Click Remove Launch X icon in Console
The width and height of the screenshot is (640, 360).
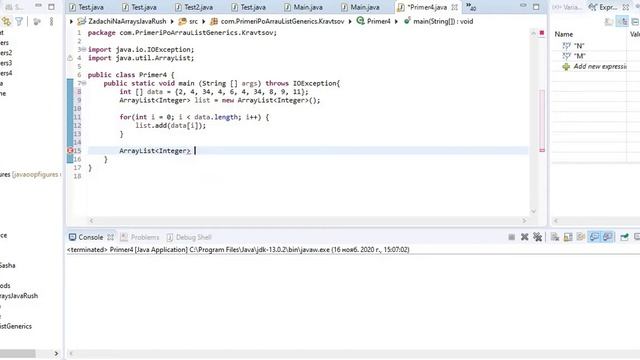point(524,237)
